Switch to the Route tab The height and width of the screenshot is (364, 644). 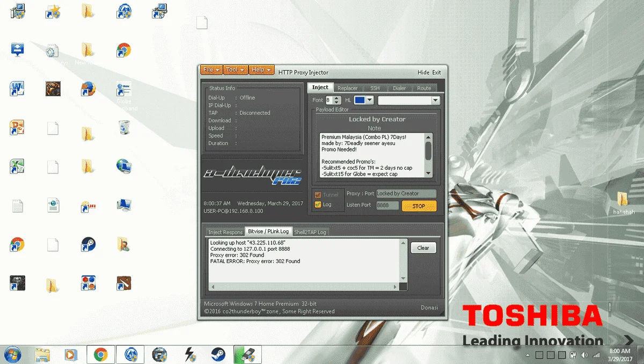[424, 88]
